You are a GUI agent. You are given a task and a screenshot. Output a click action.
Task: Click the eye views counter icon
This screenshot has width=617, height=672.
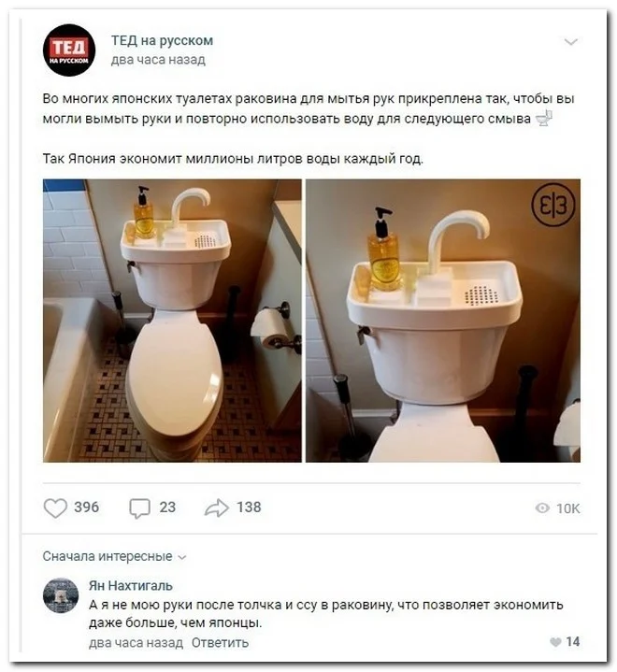pos(542,508)
